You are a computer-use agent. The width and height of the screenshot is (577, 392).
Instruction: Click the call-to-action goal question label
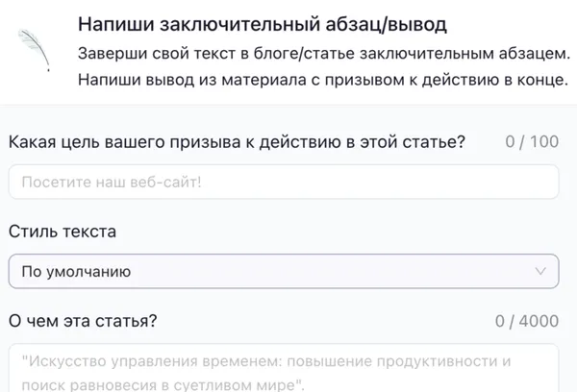(237, 142)
